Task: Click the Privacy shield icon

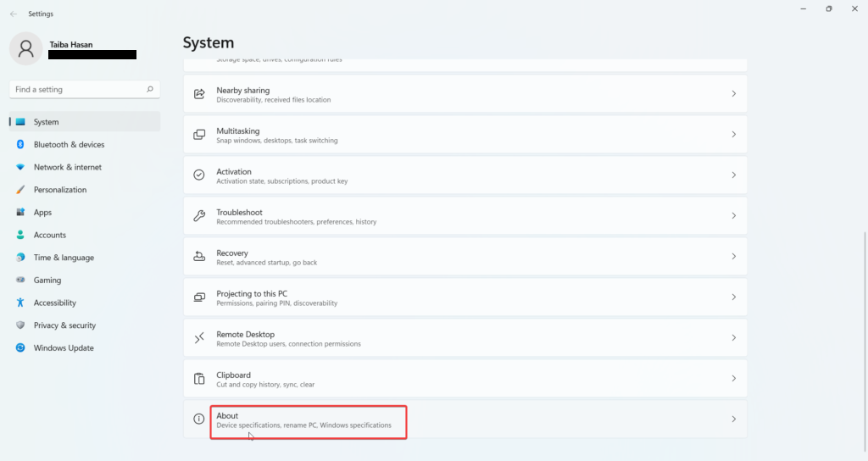Action: pyautogui.click(x=20, y=325)
